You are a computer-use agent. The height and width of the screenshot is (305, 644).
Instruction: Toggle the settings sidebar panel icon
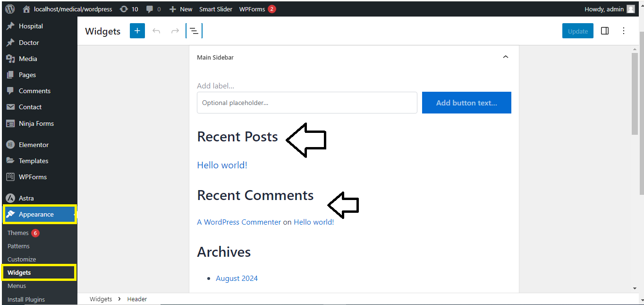(x=604, y=31)
